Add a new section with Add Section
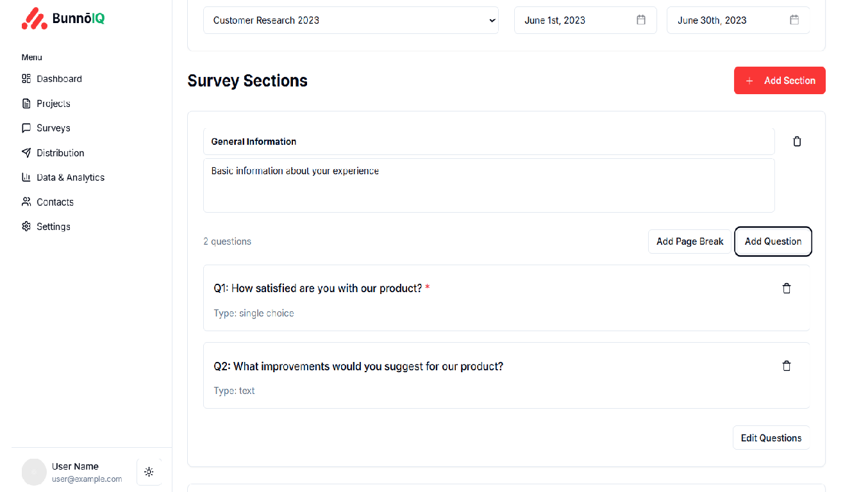Screen dimensions: 868x492 (780, 80)
